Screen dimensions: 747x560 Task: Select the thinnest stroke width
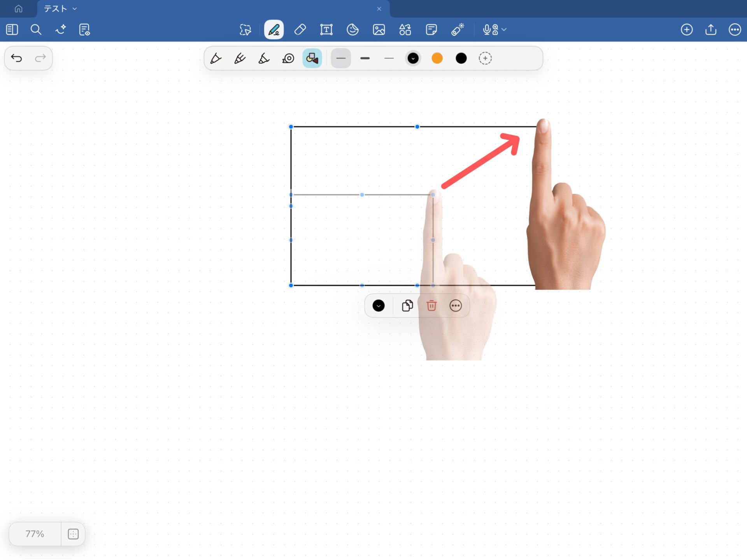[389, 58]
